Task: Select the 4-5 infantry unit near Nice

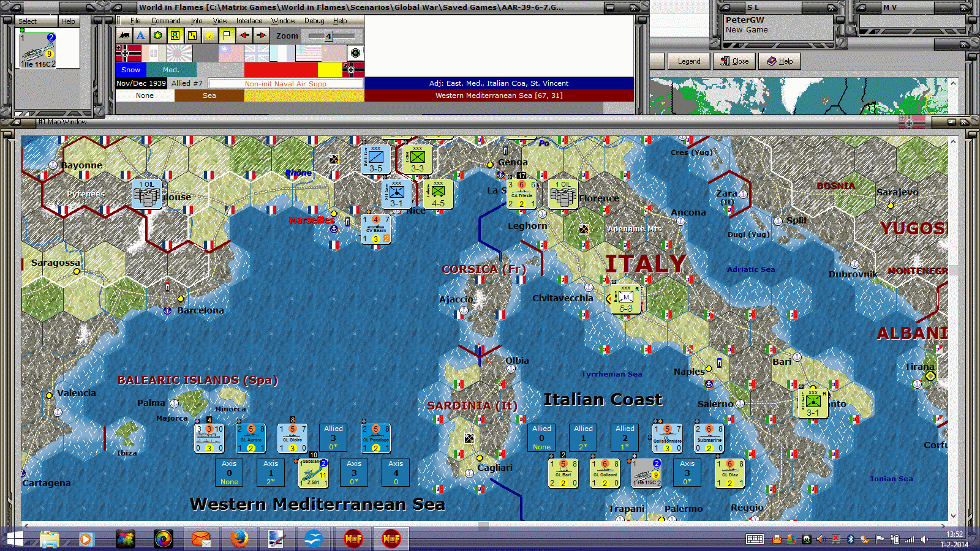Action: 438,194
